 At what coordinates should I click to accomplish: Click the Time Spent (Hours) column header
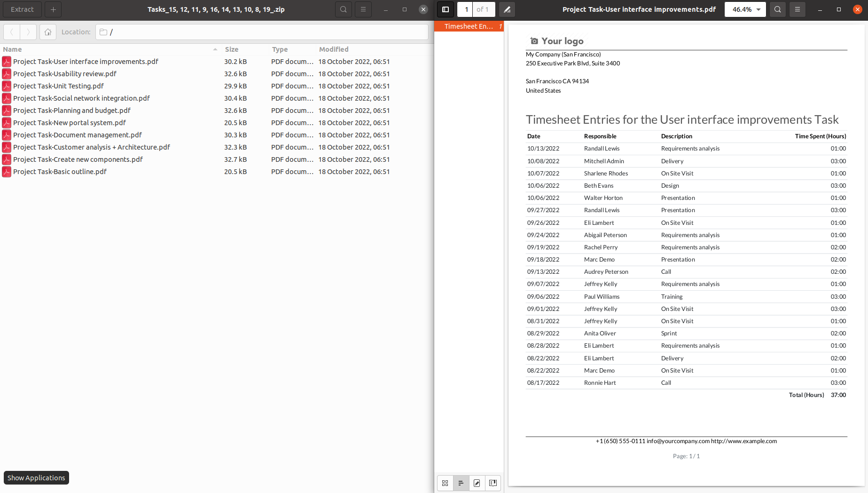click(821, 136)
